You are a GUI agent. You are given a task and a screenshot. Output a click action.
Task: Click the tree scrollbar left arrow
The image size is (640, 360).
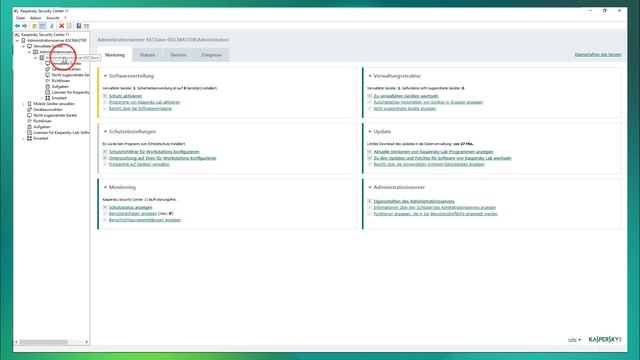click(17, 342)
